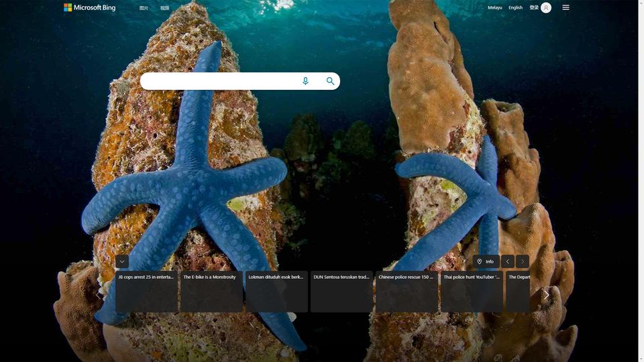Collapse the news feed with chevron button

pos(122,261)
